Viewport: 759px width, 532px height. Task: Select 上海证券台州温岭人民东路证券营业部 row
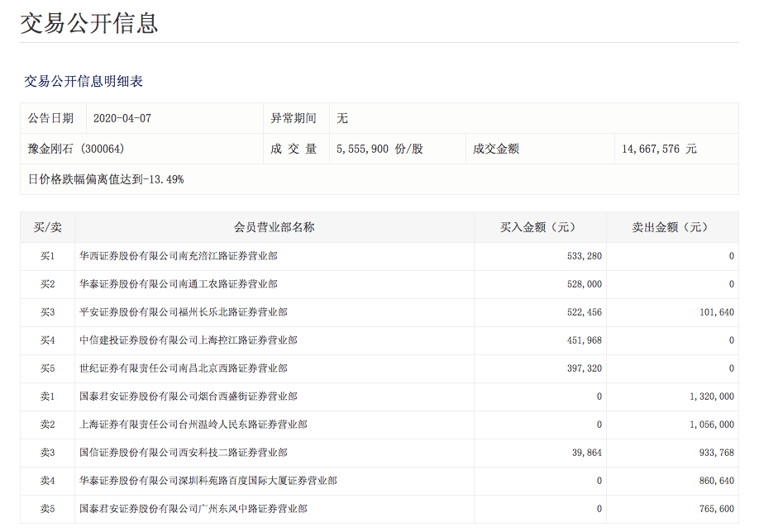click(x=193, y=425)
